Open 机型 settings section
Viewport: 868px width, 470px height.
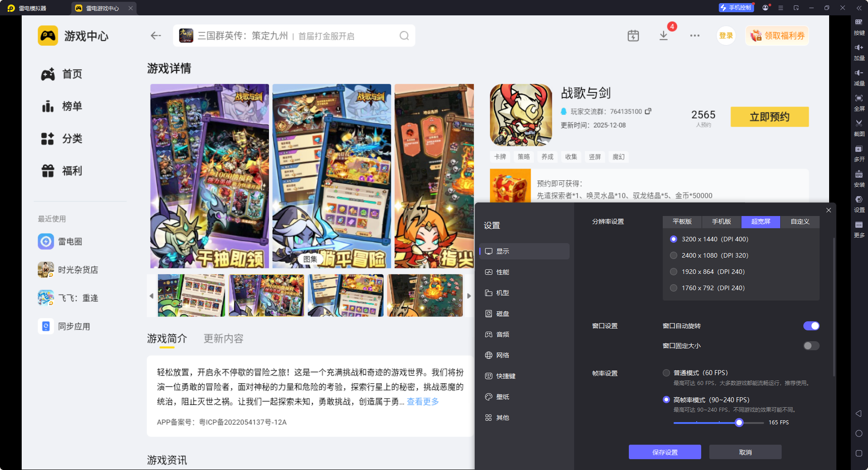click(x=524, y=293)
